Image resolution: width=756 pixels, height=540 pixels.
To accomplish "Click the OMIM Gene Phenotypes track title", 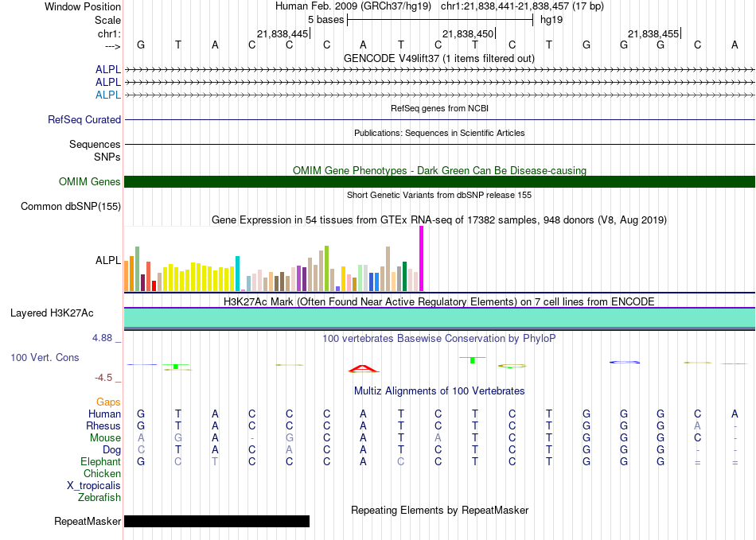I will point(439,170).
